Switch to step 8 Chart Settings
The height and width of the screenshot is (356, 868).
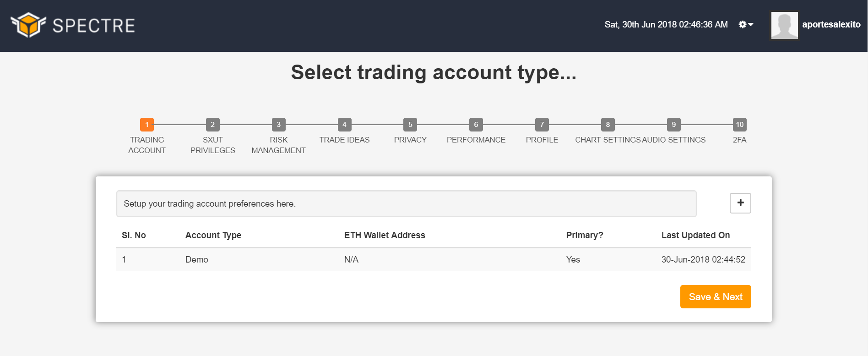click(608, 124)
